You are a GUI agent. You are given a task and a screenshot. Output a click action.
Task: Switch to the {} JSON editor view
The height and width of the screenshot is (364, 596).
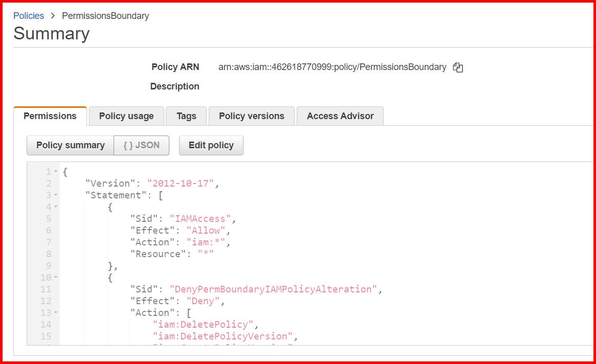(141, 145)
